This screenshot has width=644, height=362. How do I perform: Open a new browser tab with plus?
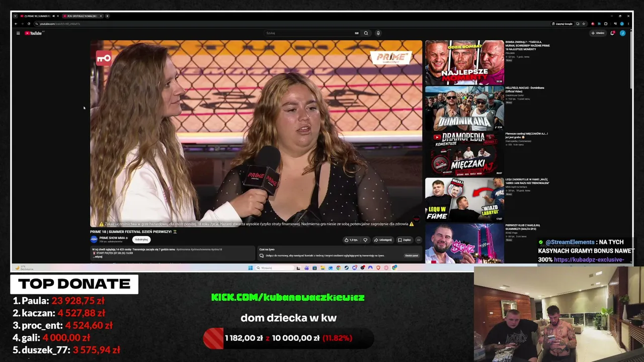click(x=107, y=16)
